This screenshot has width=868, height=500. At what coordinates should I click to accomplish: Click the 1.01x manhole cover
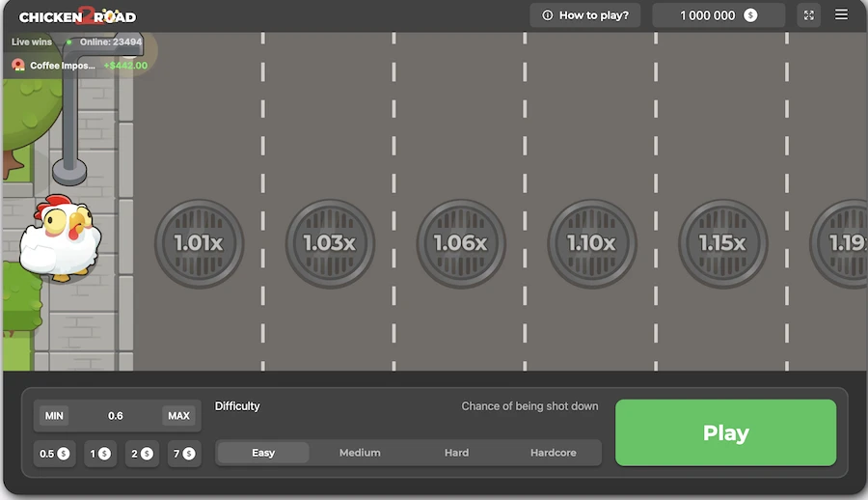click(199, 243)
